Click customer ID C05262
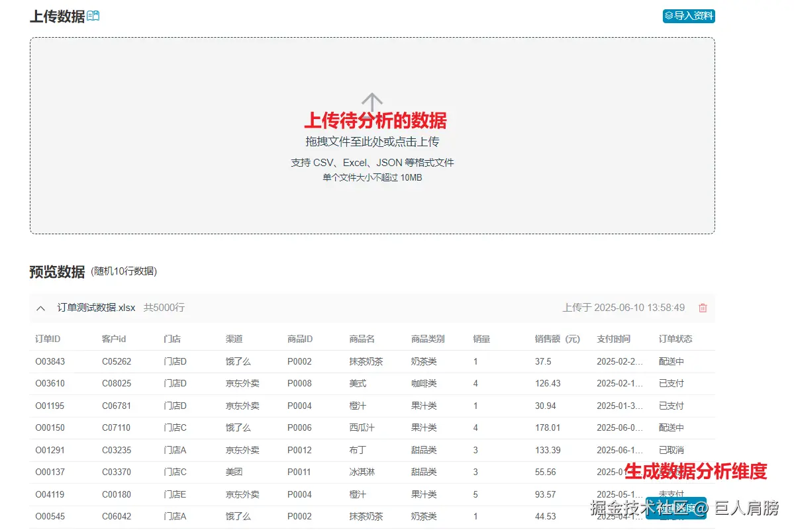The width and height of the screenshot is (794, 532). tap(117, 361)
